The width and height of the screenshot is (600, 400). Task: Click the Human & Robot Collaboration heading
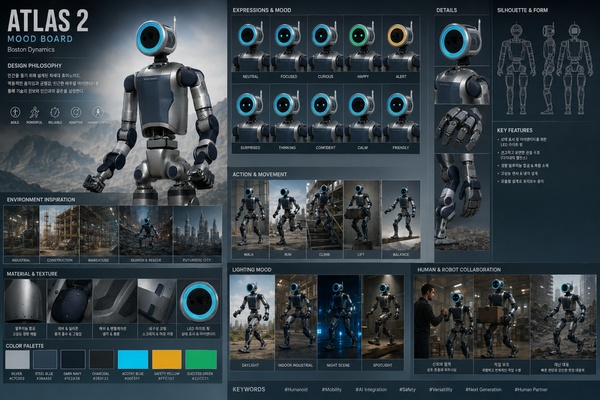click(459, 269)
